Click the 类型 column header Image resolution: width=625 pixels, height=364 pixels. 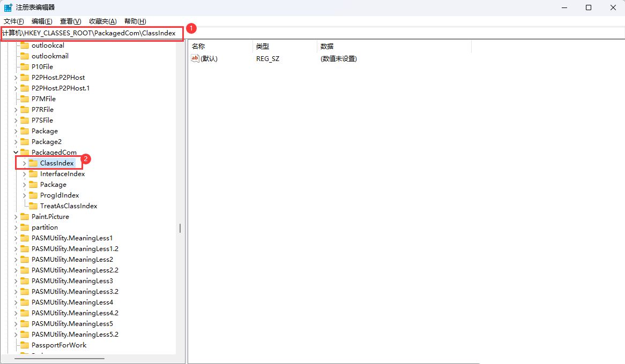pyautogui.click(x=262, y=46)
